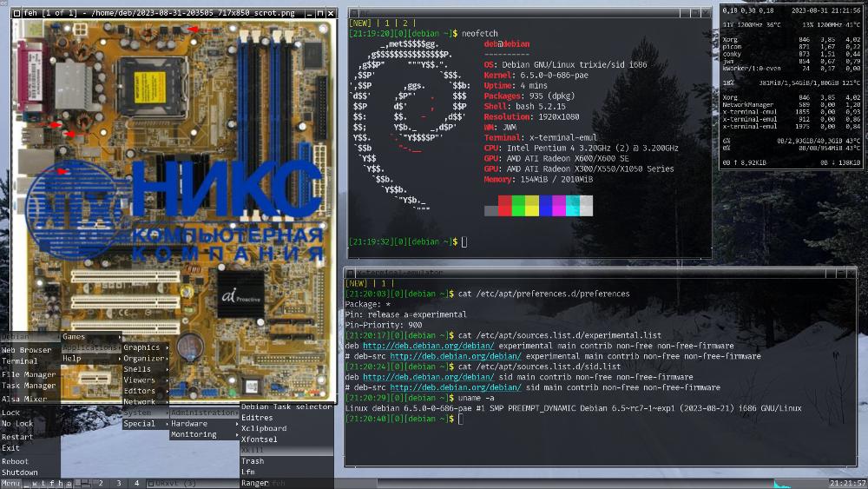Open the Menu button on the taskbar
The height and width of the screenshot is (489, 868).
tap(10, 484)
